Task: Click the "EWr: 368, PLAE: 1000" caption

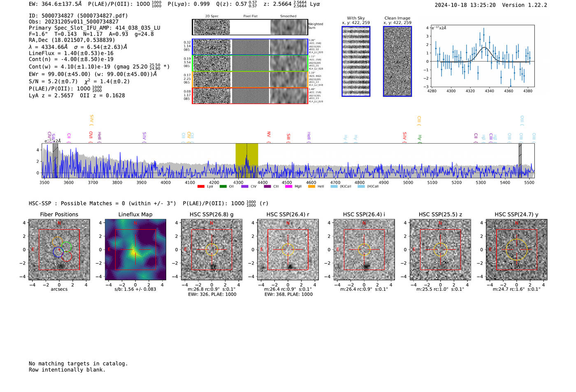Action: tap(288, 295)
